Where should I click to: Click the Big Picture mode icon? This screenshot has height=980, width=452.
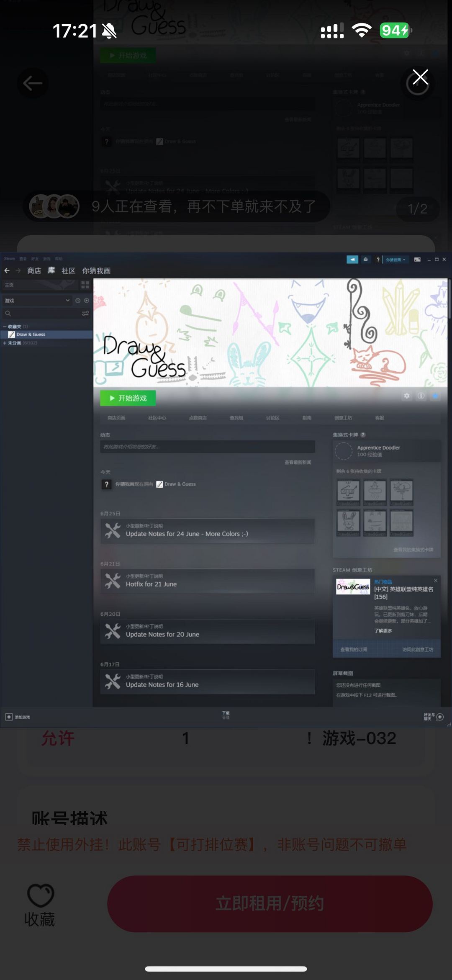tap(417, 260)
